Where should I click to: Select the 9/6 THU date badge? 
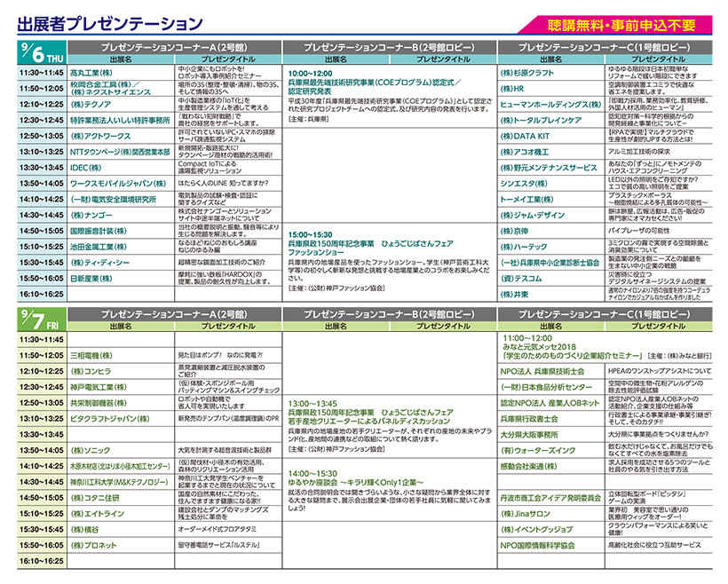click(x=43, y=52)
